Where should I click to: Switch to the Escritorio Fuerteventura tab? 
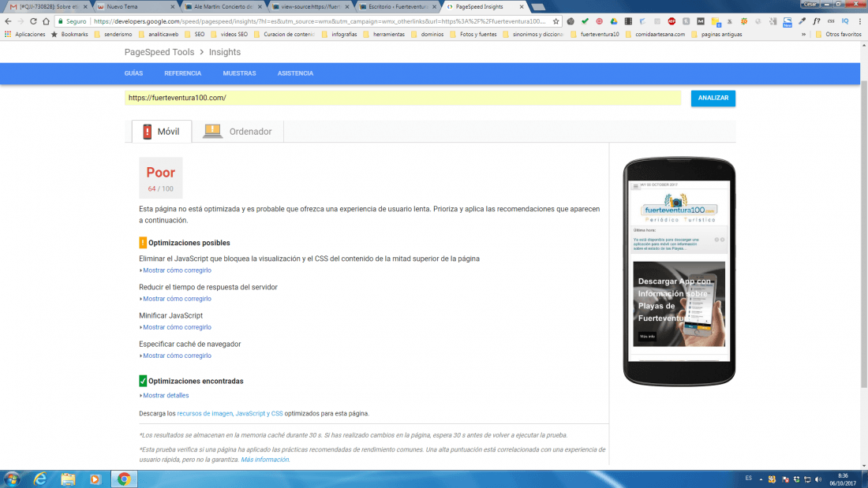398,6
